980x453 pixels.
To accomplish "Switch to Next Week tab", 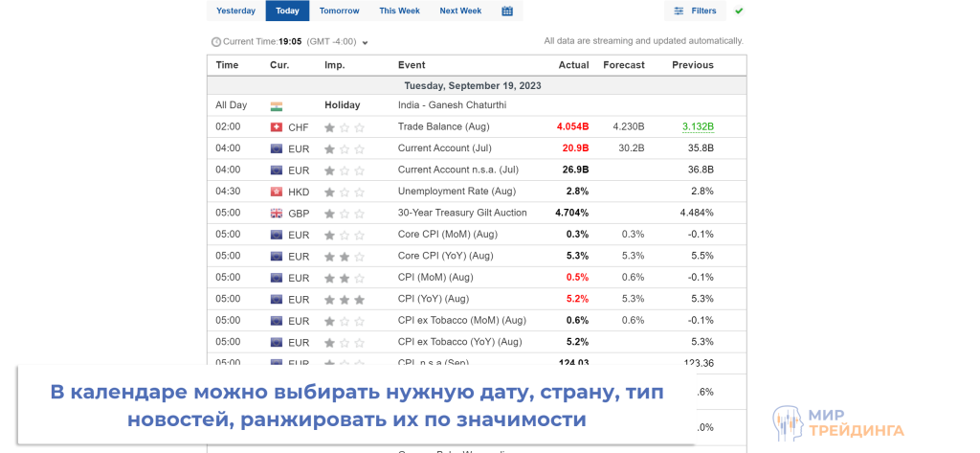I will pos(460,11).
